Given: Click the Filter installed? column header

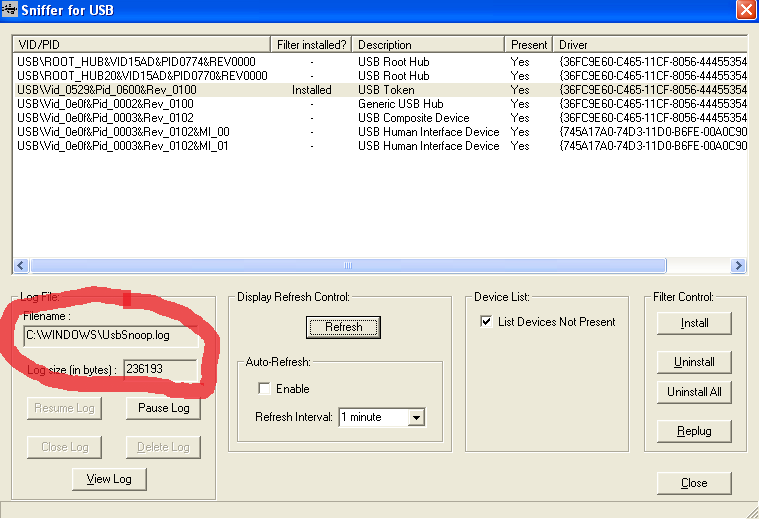Looking at the screenshot, I should click(312, 45).
